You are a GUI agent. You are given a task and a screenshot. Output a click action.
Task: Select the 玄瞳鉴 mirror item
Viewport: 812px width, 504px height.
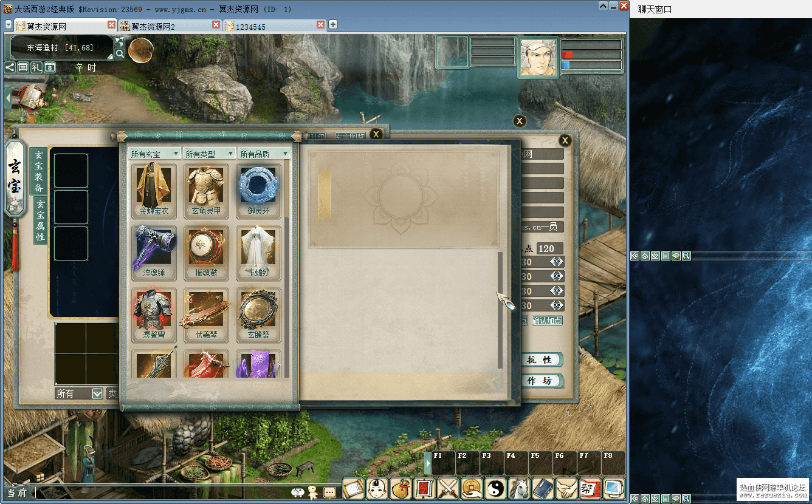pyautogui.click(x=258, y=315)
